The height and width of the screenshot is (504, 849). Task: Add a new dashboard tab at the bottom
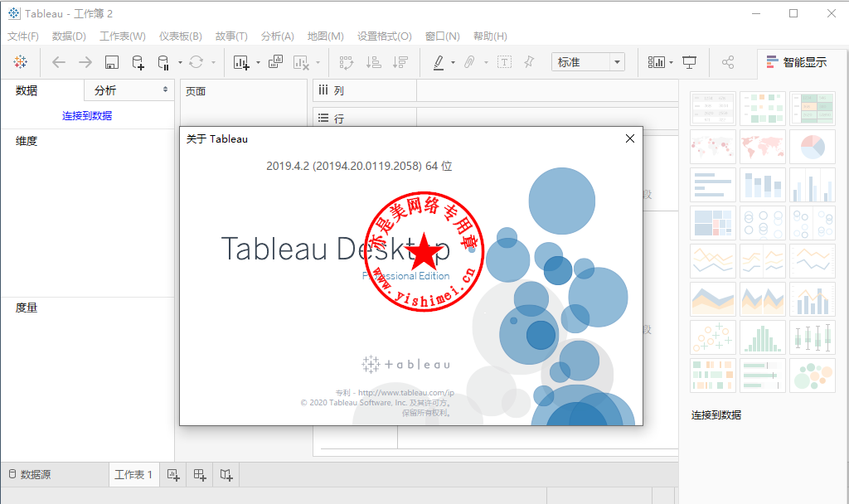coord(200,475)
